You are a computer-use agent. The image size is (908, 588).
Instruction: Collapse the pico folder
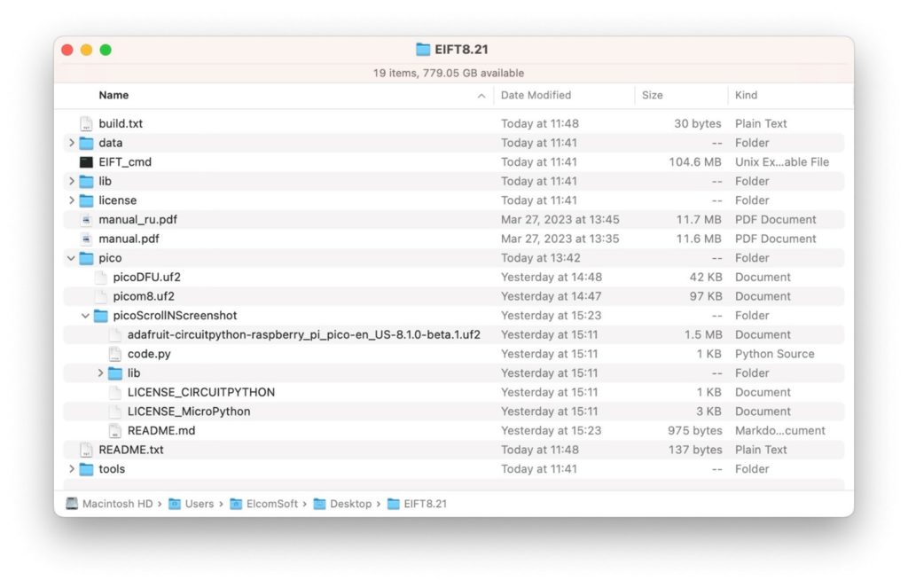(x=72, y=257)
